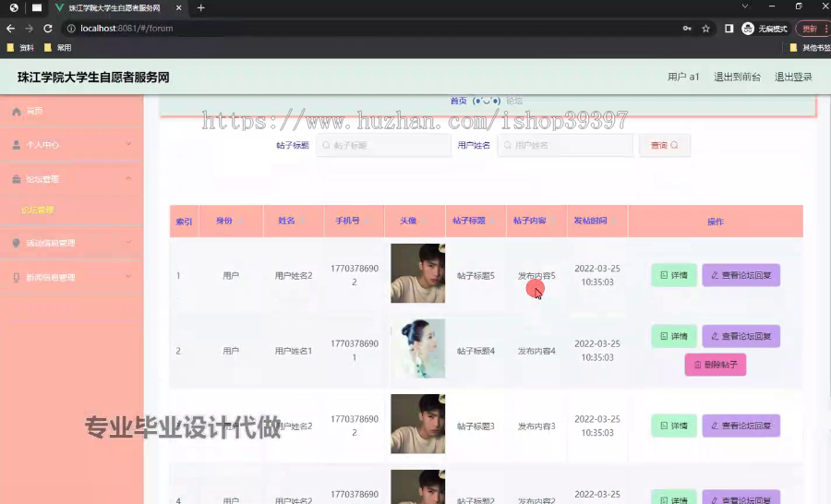Click the 珠江学院大学生自愿者服务网 site title
The image size is (831, 504).
[93, 78]
